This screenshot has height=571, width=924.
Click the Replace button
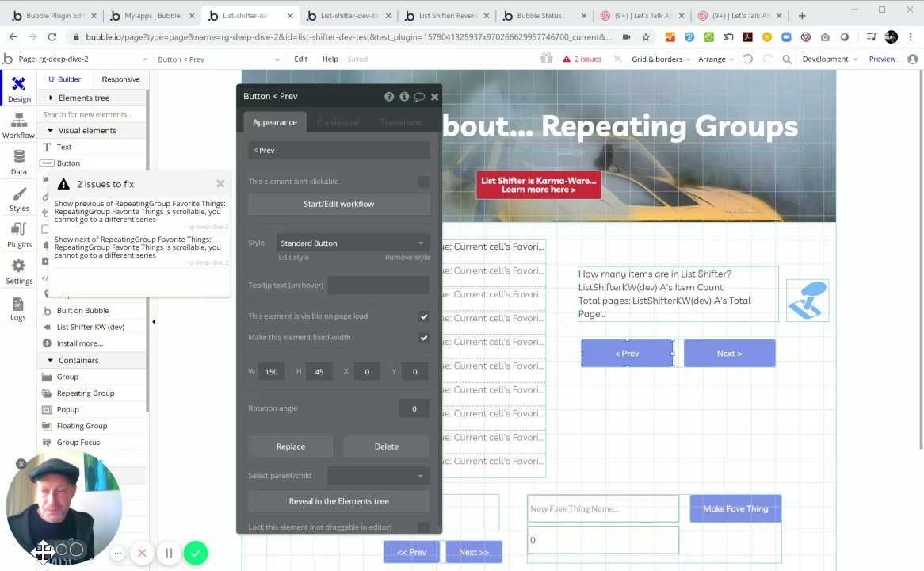click(291, 446)
